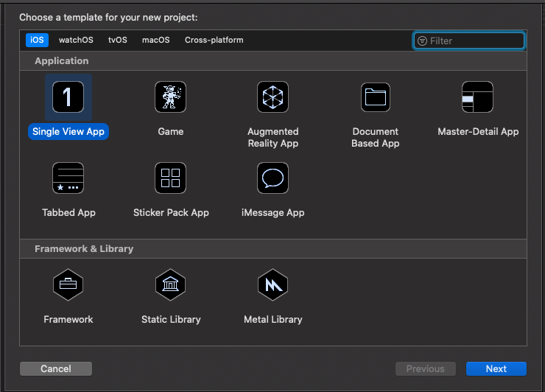Switch to the macOS tab
Viewport: 545px width, 392px height.
pyautogui.click(x=155, y=40)
